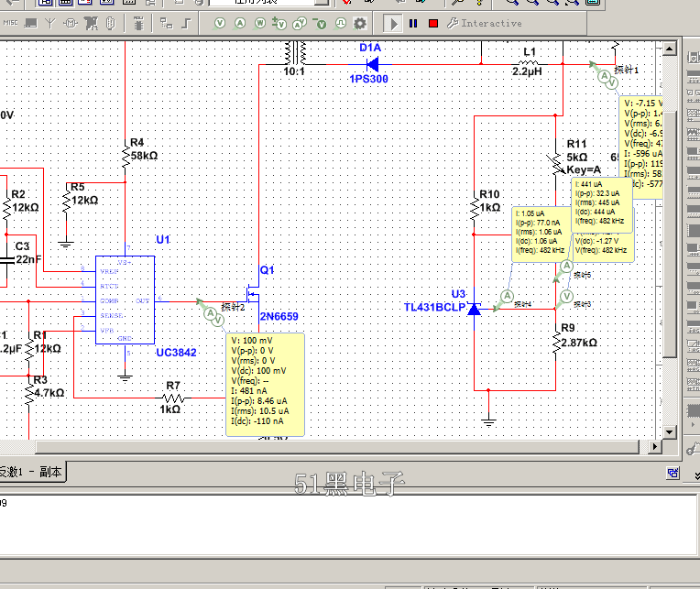The width and height of the screenshot is (700, 589).
Task: Select the R4 58kΩ resistor
Action: pos(126,156)
